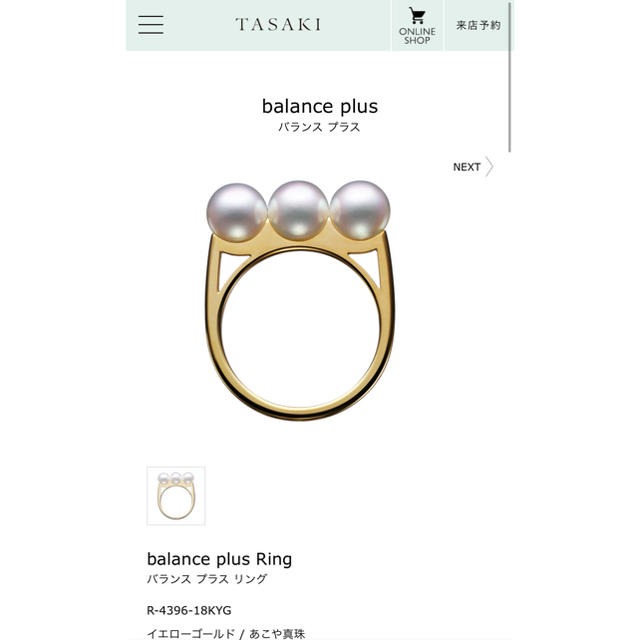Click the バランス プラス subtitle under heading
640x640 pixels.
[x=319, y=127]
